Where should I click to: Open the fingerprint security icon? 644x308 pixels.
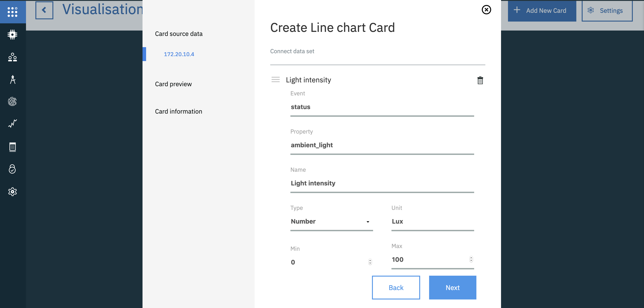13,101
